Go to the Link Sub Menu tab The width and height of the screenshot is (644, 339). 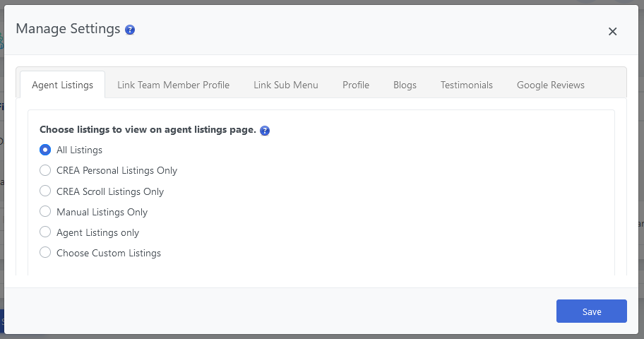(x=286, y=85)
